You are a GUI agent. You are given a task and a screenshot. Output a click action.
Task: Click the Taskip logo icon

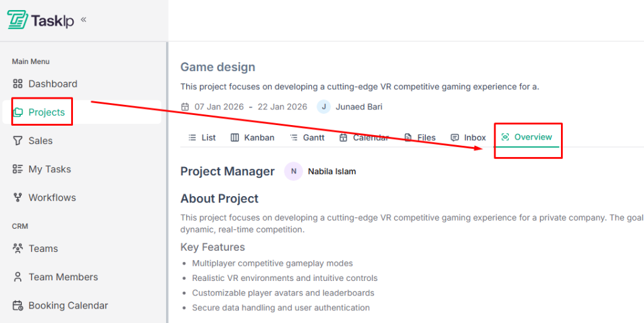pos(17,20)
